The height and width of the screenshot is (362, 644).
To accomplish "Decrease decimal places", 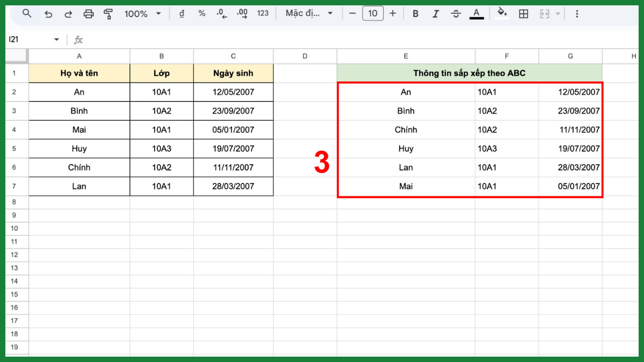I will pyautogui.click(x=222, y=13).
